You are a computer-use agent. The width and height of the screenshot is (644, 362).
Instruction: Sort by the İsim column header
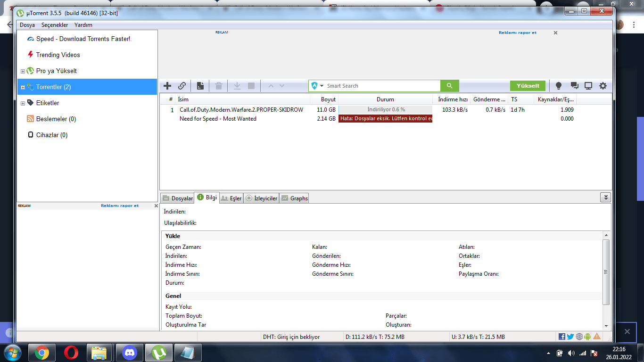242,99
